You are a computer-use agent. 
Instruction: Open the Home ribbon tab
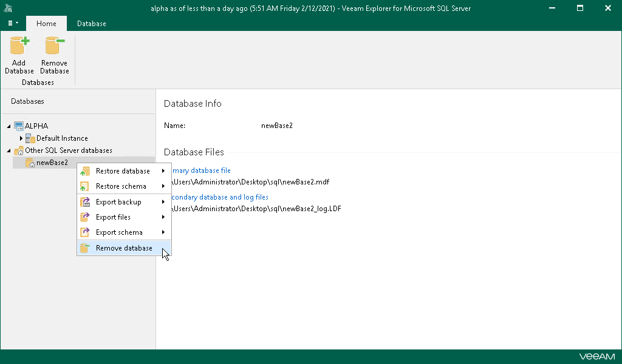tap(46, 24)
